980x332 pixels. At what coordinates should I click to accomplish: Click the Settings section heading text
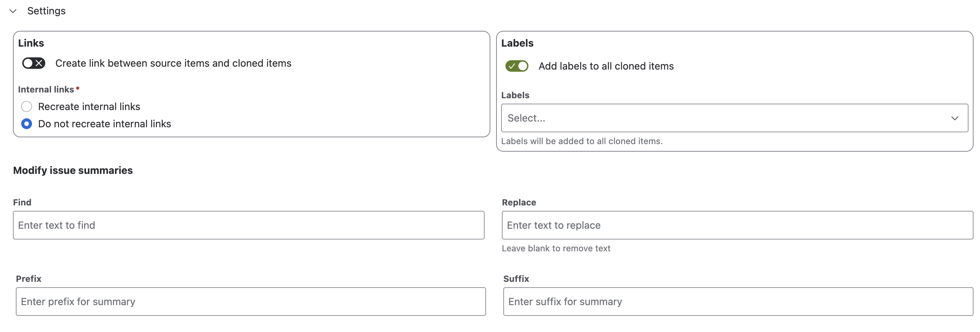(x=46, y=11)
